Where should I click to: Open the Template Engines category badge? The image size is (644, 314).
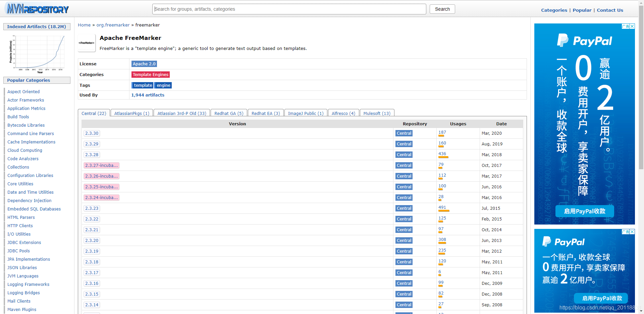[150, 74]
